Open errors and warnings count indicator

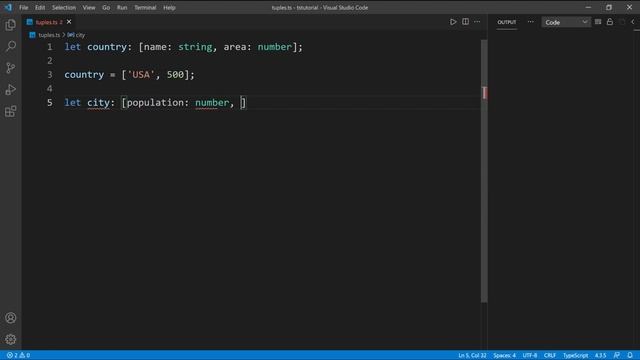click(x=18, y=355)
